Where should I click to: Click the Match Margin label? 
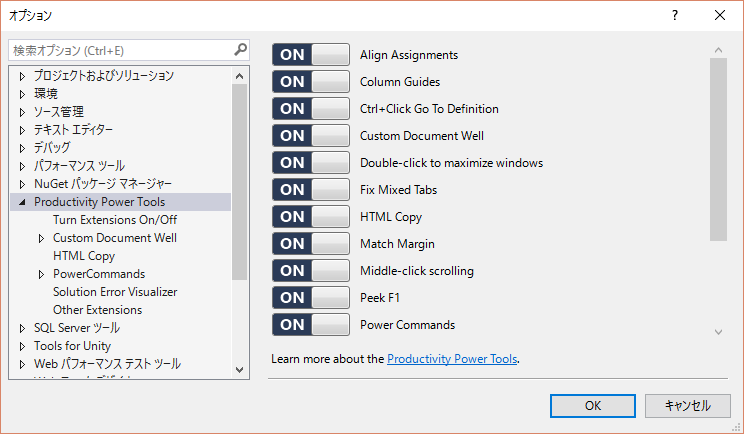coord(397,244)
